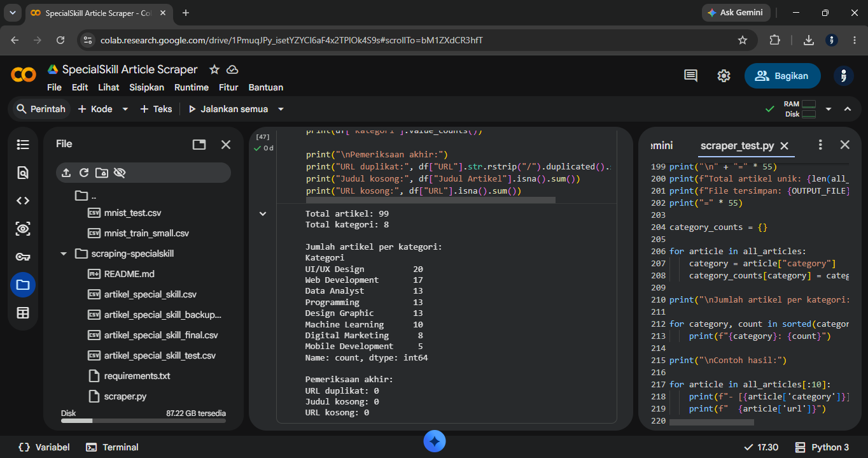Add a new Teks cell
Screen dimensions: 868x458
pyautogui.click(x=156, y=109)
